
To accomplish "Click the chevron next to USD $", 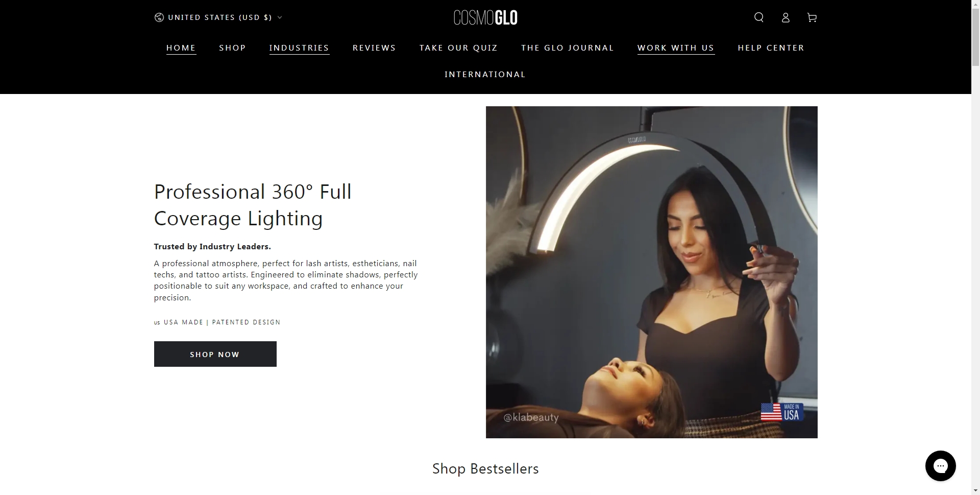I will (280, 17).
